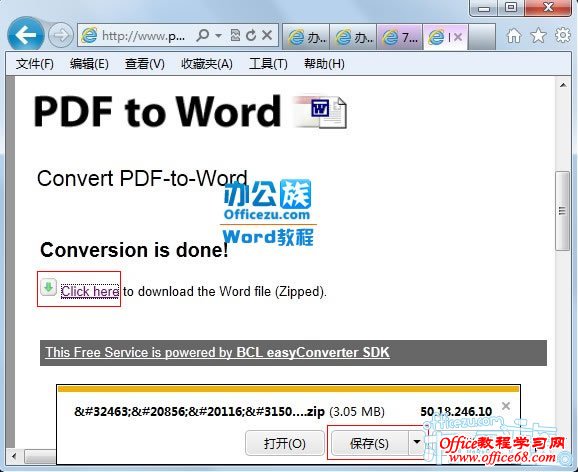Click the Word document icon beside title
This screenshot has width=578, height=472.
(x=320, y=111)
